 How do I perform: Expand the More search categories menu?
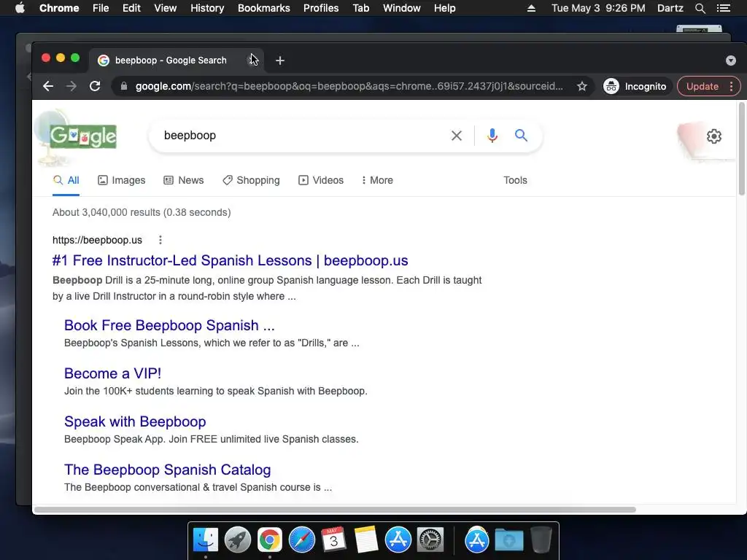pyautogui.click(x=377, y=181)
